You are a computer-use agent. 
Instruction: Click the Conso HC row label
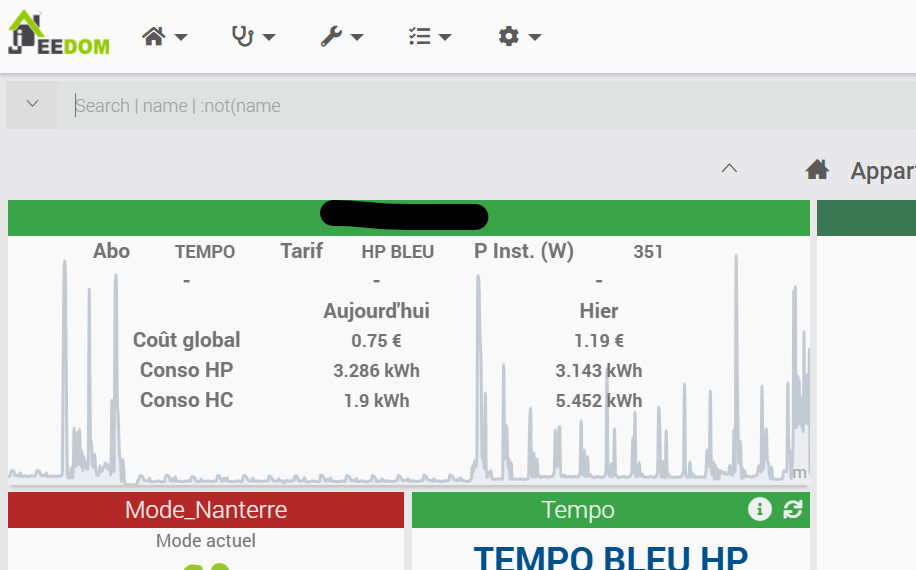tap(186, 400)
